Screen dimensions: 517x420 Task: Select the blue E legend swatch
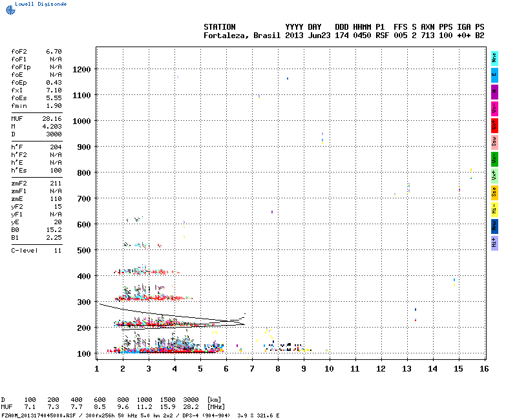[494, 75]
